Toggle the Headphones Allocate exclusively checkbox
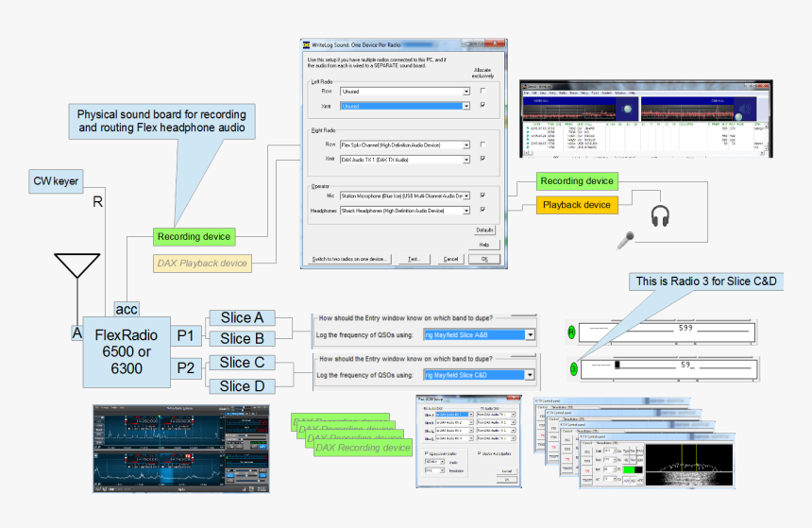The width and height of the screenshot is (812, 528). (482, 210)
